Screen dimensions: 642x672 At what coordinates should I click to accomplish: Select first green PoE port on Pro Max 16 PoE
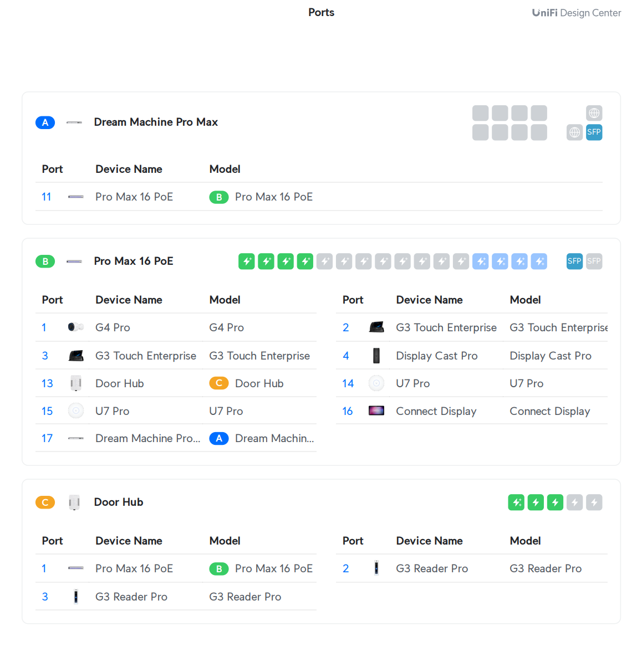(247, 261)
